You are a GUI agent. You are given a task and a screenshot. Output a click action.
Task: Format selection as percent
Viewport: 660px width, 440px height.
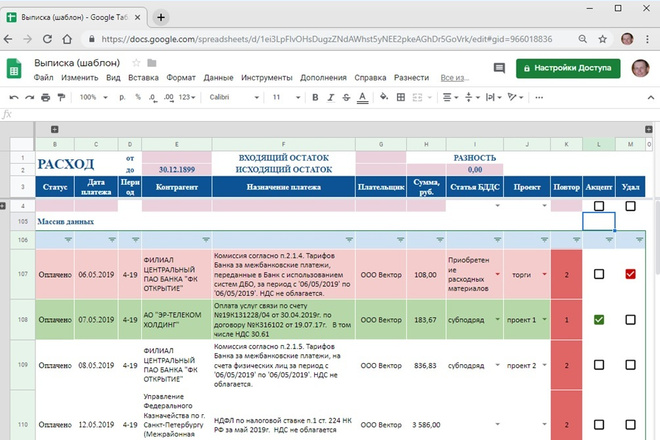tap(138, 97)
